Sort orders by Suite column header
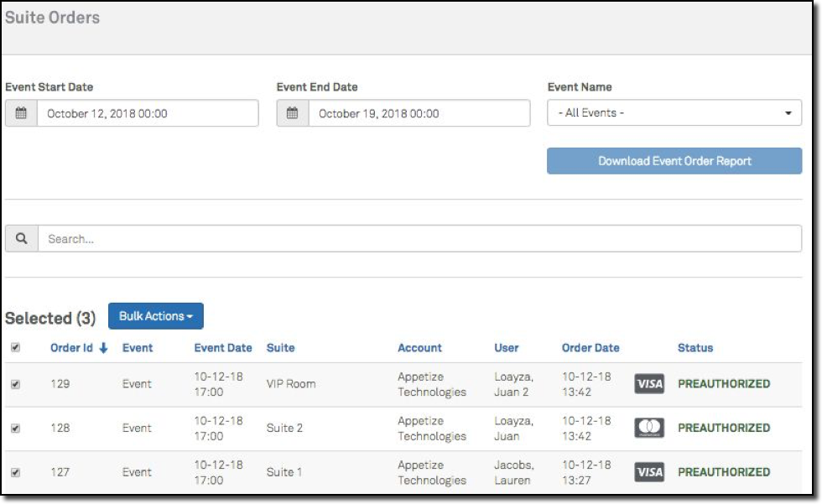822x504 pixels. click(x=281, y=348)
